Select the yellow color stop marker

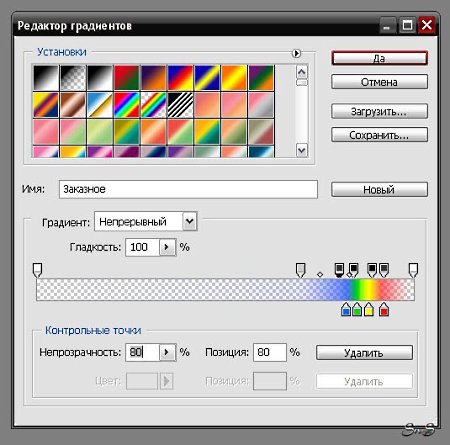[368, 310]
